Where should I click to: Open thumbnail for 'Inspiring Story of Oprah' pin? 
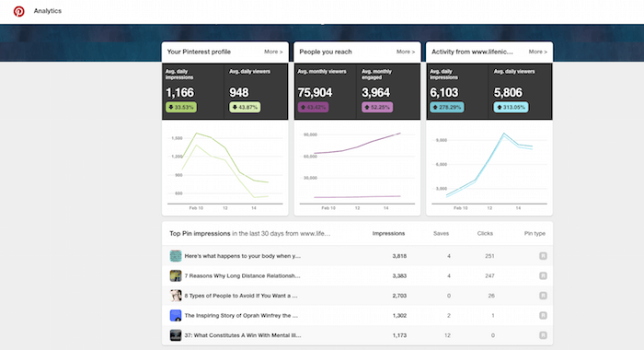pyautogui.click(x=176, y=315)
